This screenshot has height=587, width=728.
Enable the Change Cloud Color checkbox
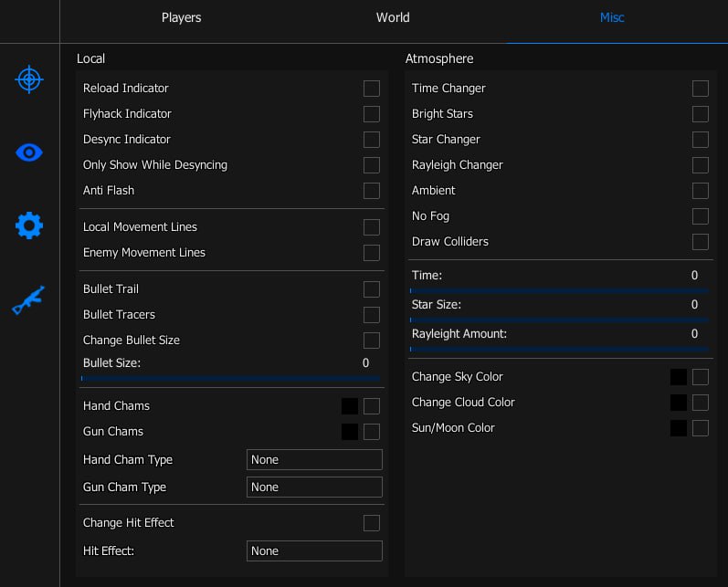coord(701,403)
